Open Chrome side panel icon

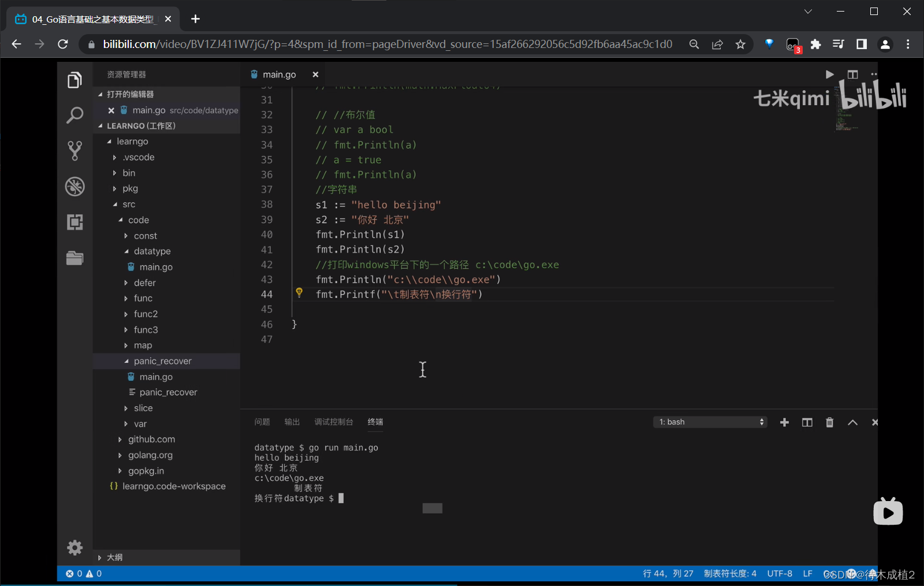pyautogui.click(x=861, y=44)
